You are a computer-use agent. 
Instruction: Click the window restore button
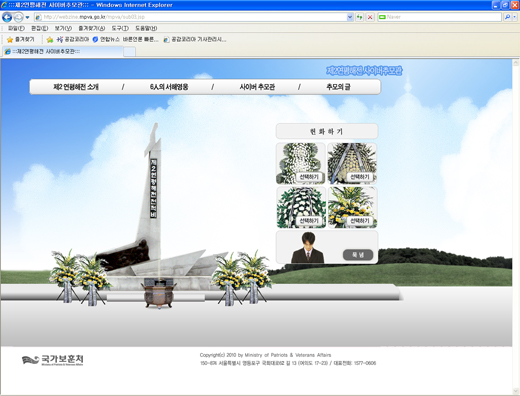(505, 5)
